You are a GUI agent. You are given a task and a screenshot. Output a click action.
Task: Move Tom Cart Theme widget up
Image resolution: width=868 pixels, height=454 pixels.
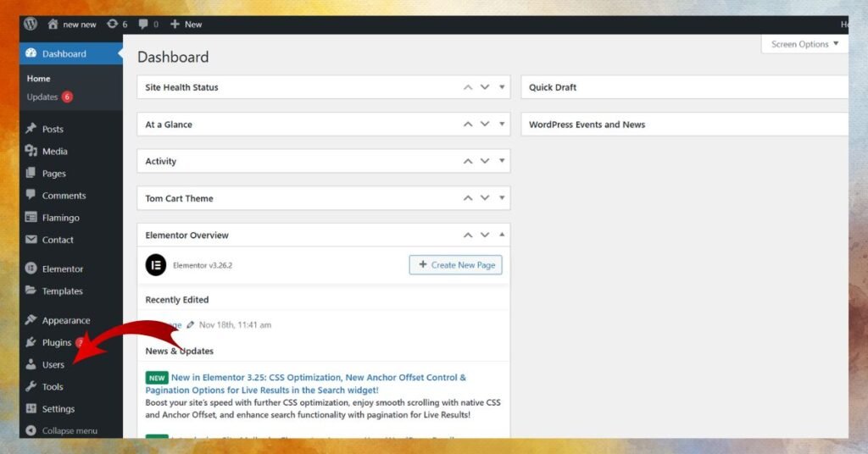(468, 198)
